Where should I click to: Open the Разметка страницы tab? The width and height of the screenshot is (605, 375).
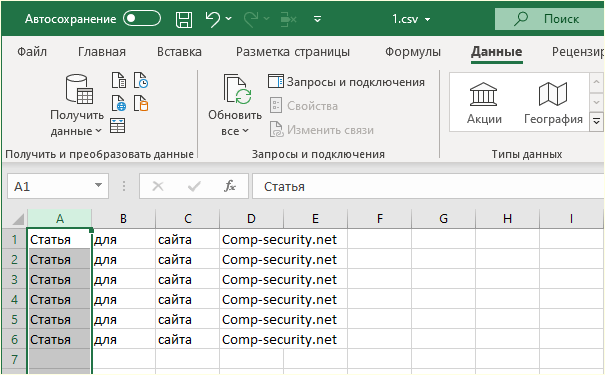(293, 52)
